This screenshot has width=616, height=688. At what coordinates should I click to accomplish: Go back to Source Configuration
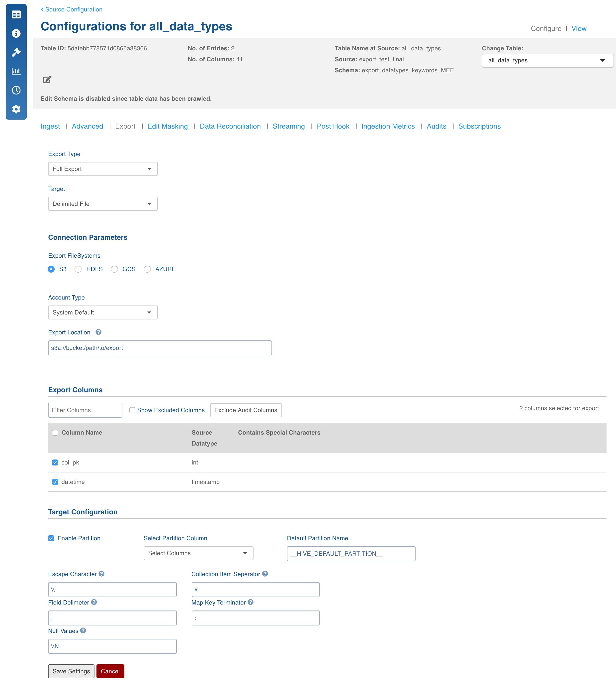[x=72, y=9]
